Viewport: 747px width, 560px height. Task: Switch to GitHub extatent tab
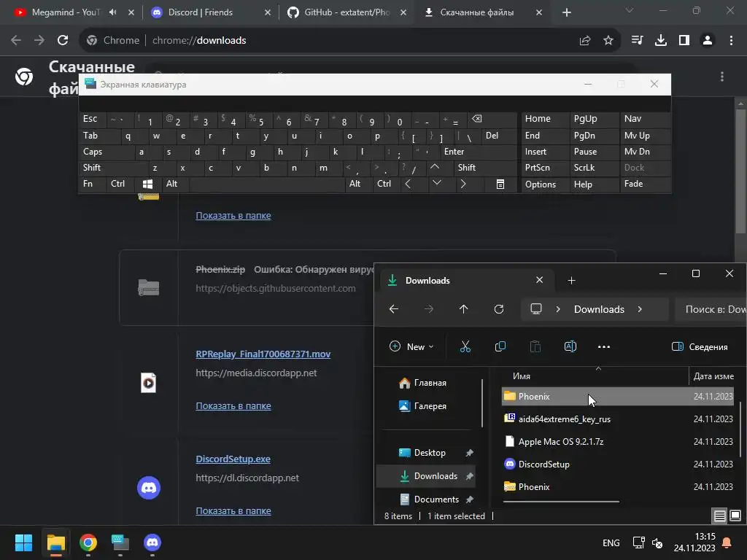point(347,12)
